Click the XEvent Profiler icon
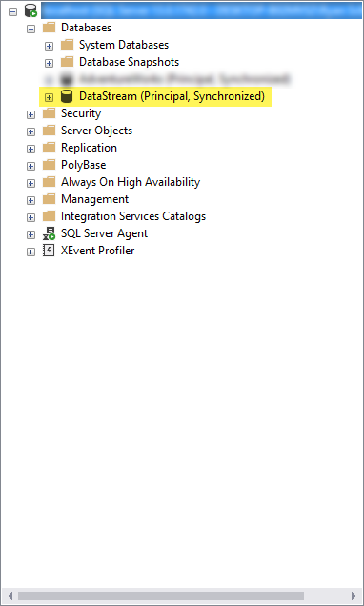 pyautogui.click(x=49, y=251)
